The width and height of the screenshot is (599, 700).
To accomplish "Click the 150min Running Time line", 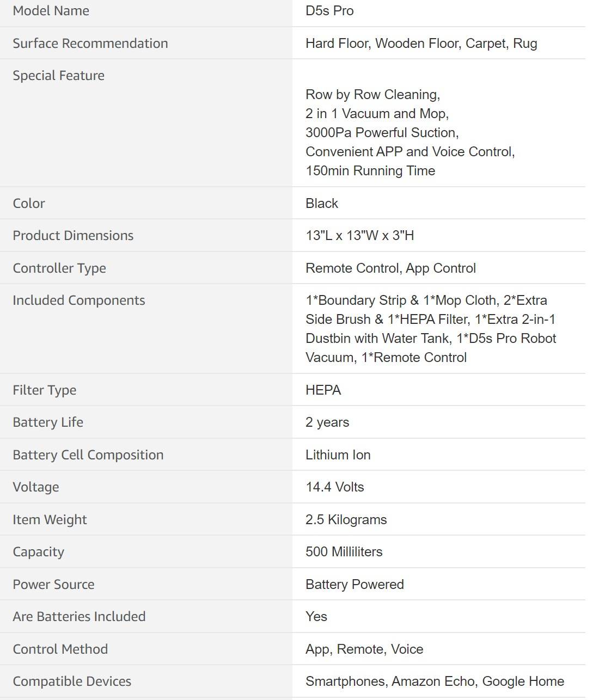I will tap(370, 171).
